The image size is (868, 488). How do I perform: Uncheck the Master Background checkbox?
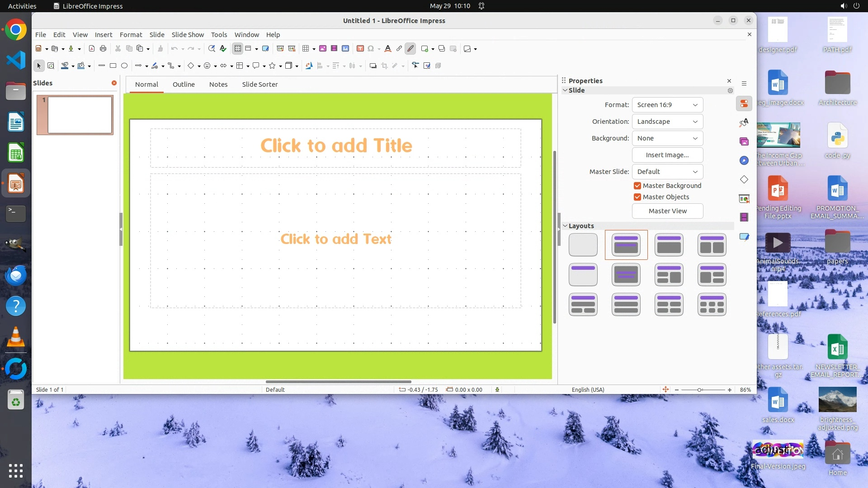637,186
